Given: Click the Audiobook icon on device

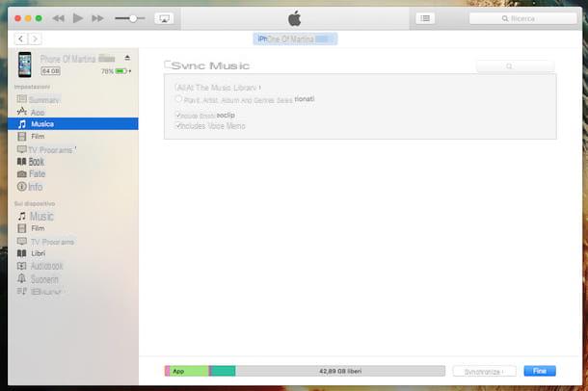Looking at the screenshot, I should [22, 266].
